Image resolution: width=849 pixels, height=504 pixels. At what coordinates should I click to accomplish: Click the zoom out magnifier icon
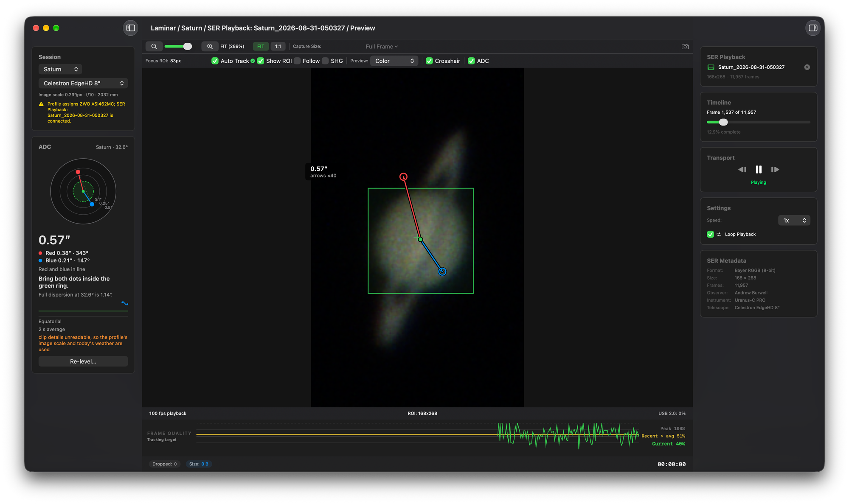[154, 46]
